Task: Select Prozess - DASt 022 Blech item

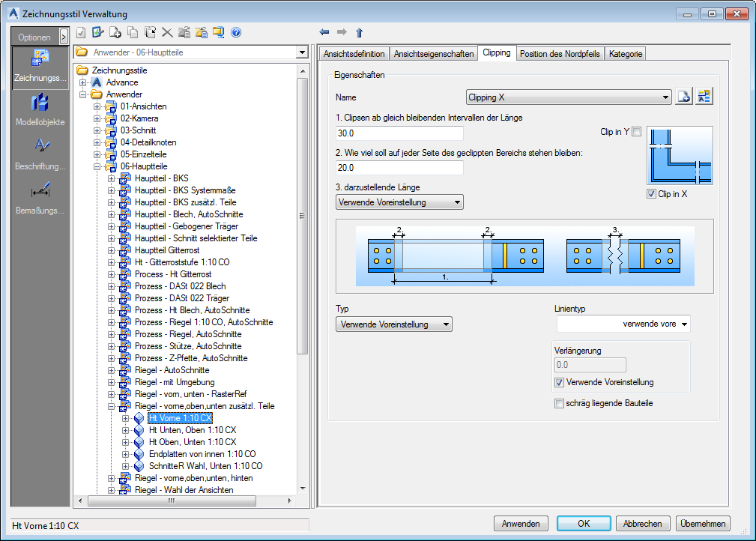Action: (x=181, y=286)
